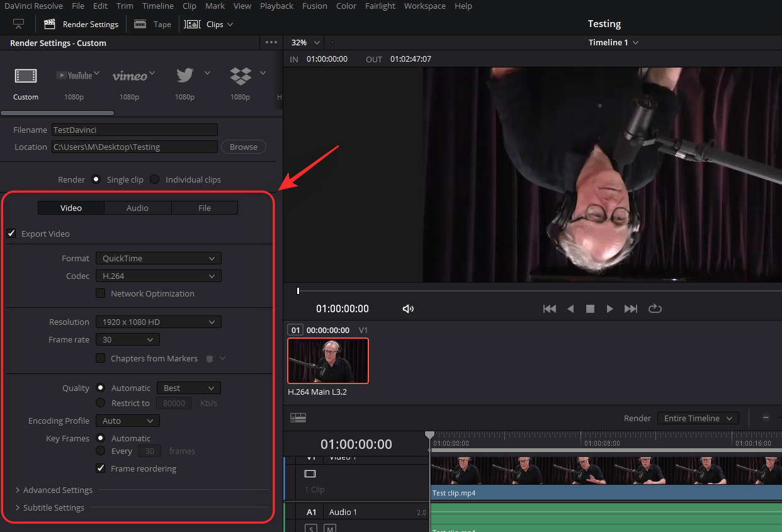The image size is (782, 532).
Task: Select Restrict to quality radio button
Action: (x=100, y=403)
